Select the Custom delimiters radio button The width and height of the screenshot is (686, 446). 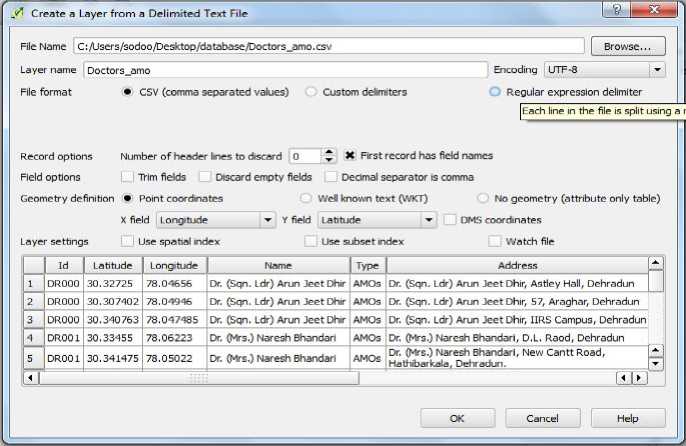click(311, 92)
